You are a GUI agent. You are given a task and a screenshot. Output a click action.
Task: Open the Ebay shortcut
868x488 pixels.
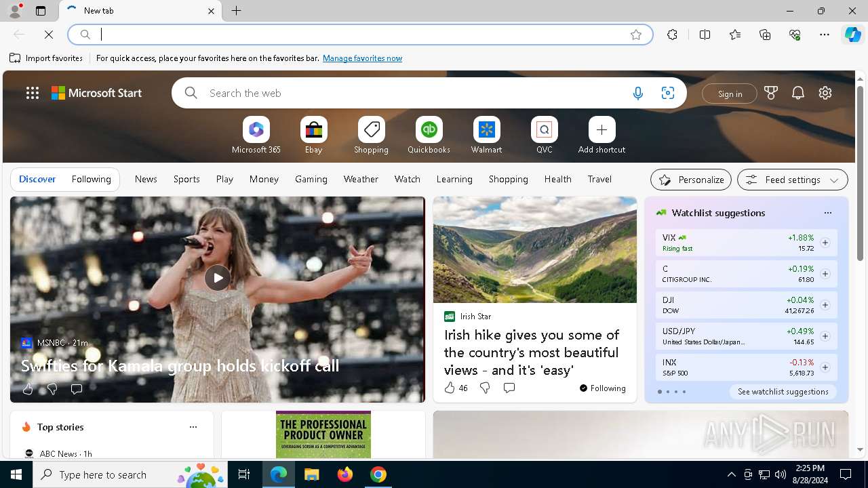[x=314, y=136]
